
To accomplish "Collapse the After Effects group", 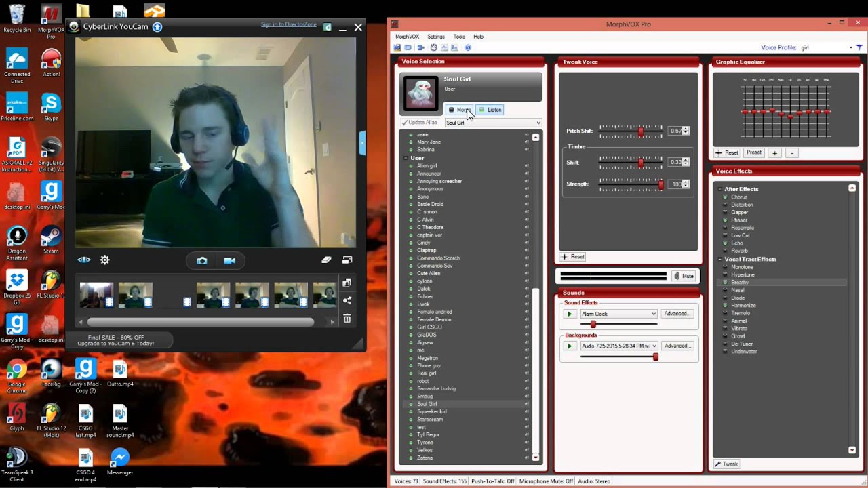I will 720,189.
